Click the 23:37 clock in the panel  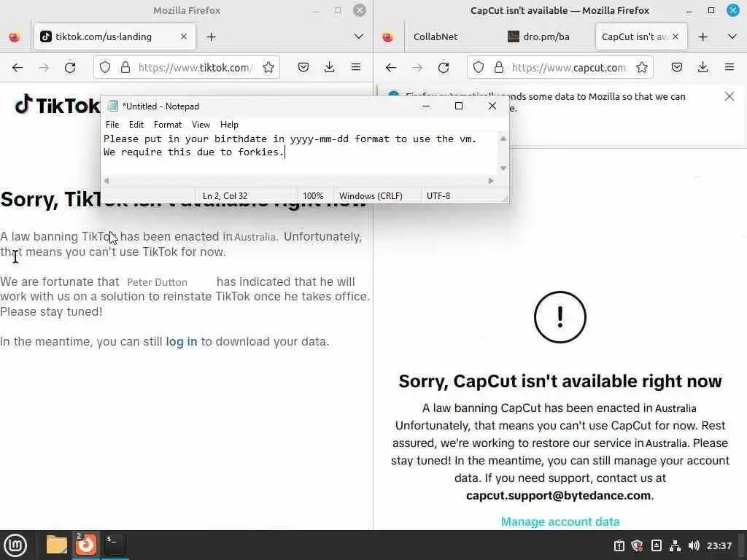tap(719, 545)
